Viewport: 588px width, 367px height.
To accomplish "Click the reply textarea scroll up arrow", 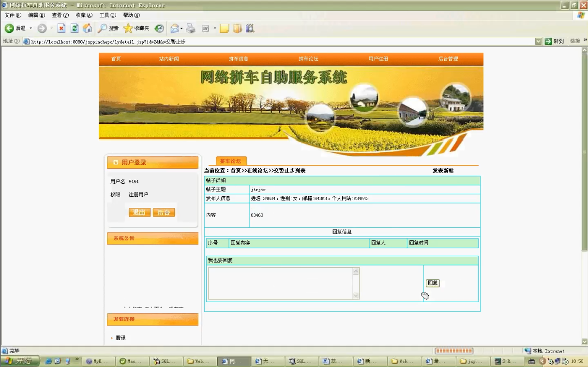I will 356,271.
